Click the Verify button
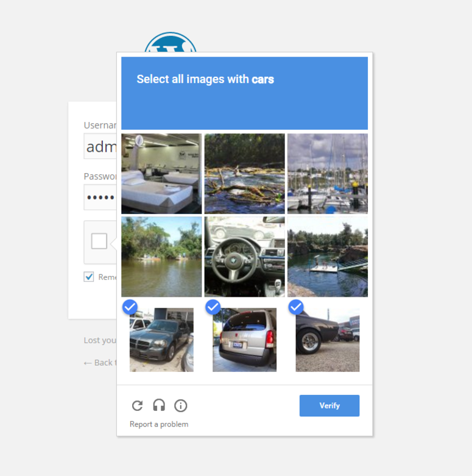472x476 pixels. (x=329, y=405)
